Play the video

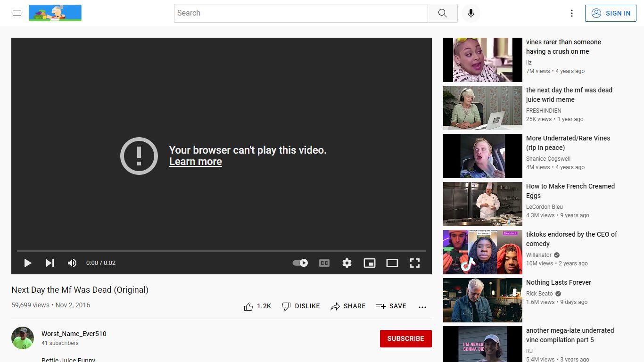28,263
